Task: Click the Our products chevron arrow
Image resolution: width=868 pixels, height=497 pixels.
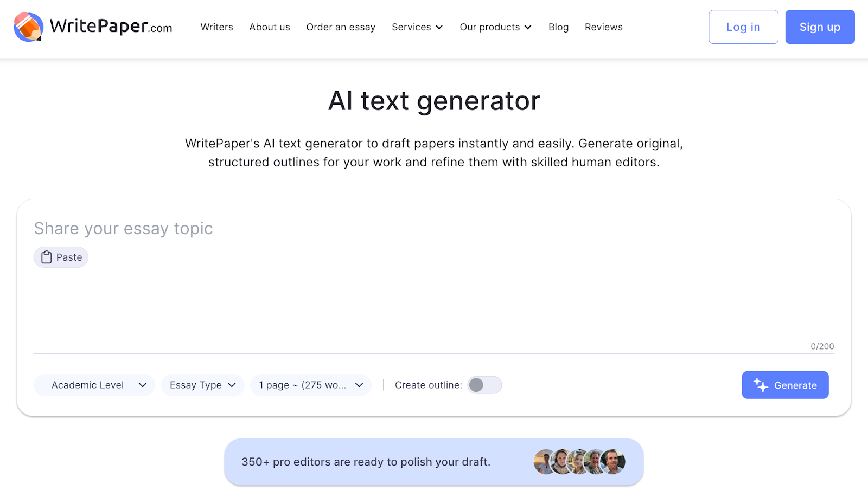Action: click(528, 28)
